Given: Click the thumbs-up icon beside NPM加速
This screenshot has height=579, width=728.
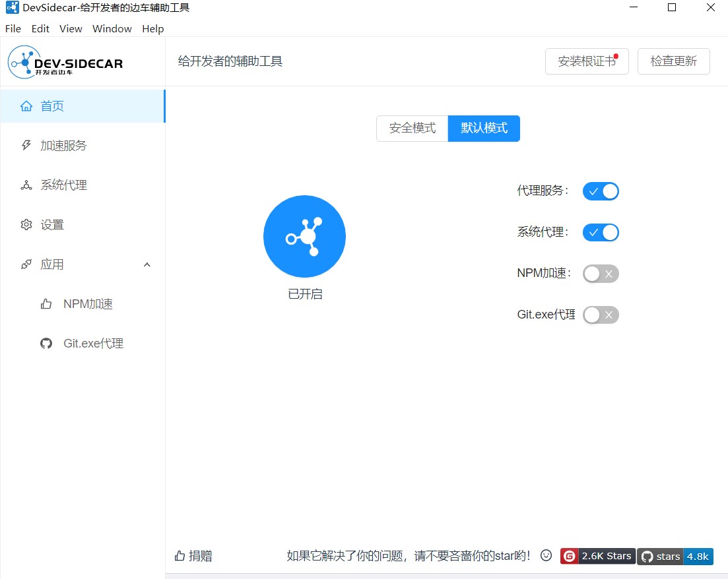Looking at the screenshot, I should [46, 304].
